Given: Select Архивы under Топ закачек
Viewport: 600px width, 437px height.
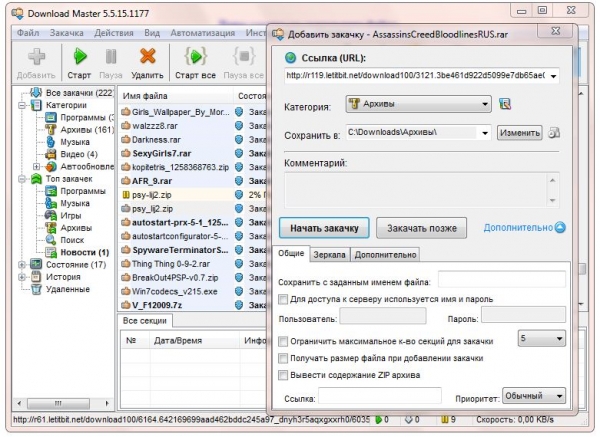Looking at the screenshot, I should pyautogui.click(x=76, y=228).
